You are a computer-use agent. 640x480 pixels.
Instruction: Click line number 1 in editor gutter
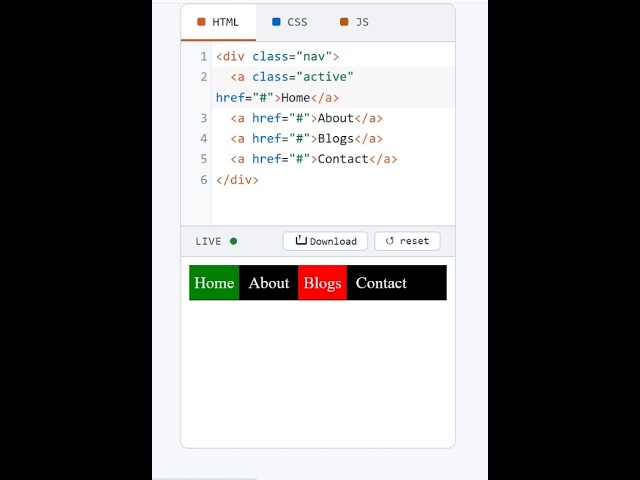pos(204,57)
